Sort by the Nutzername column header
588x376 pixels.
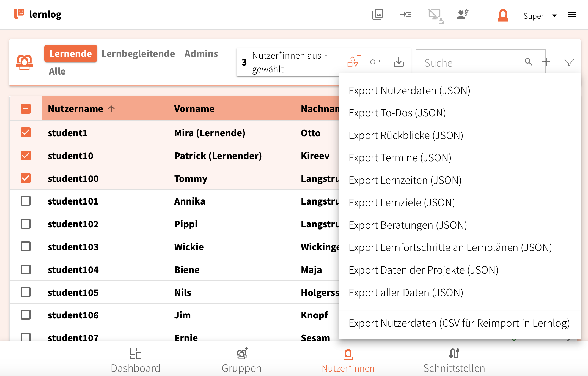pyautogui.click(x=76, y=109)
